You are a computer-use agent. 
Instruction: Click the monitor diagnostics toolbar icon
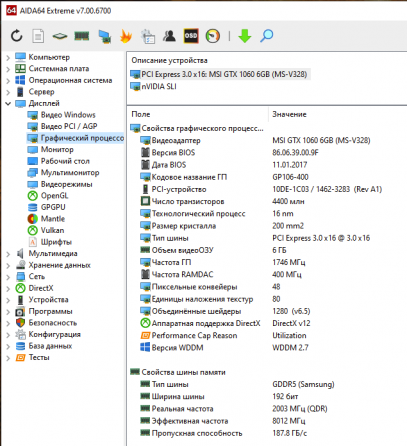pyautogui.click(x=104, y=36)
